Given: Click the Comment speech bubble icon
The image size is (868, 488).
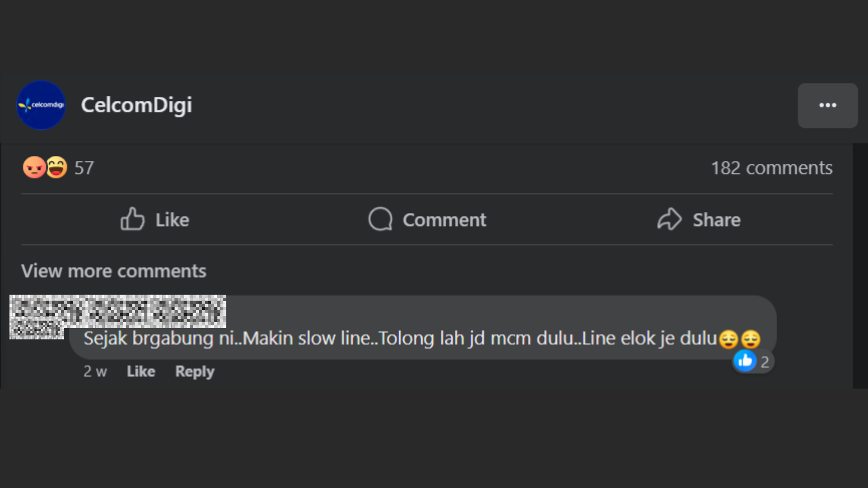Looking at the screenshot, I should [380, 220].
